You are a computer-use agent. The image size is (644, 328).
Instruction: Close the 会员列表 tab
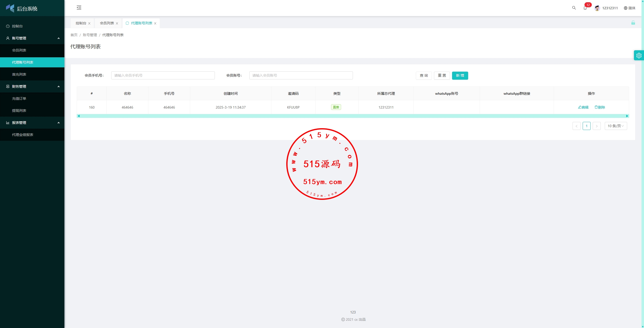click(117, 23)
